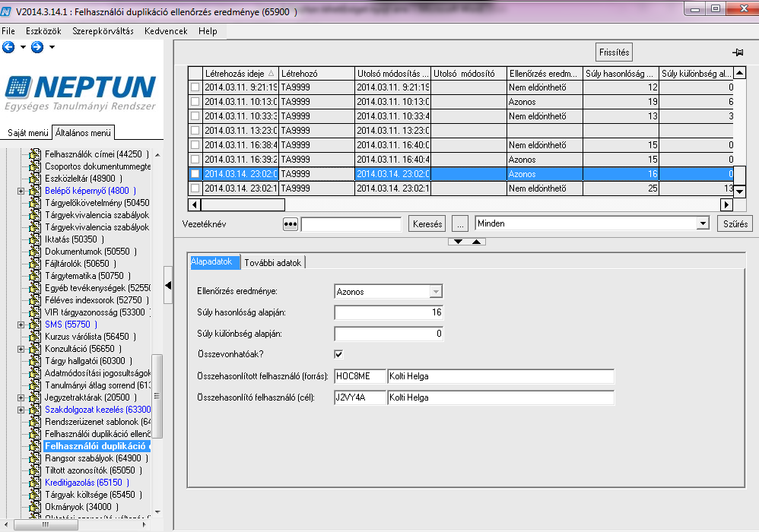Click the three-dot icon beside Vezetéknév
The image size is (759, 532).
(290, 224)
